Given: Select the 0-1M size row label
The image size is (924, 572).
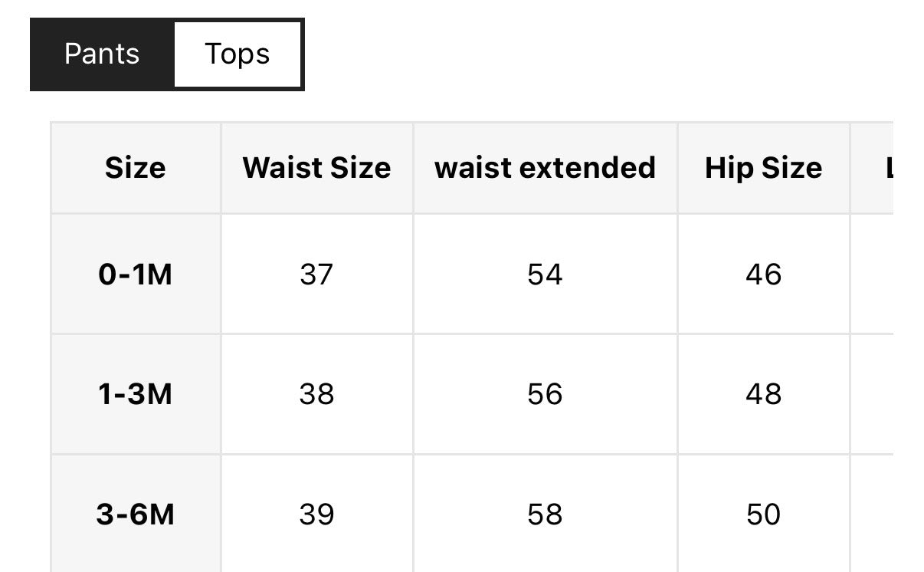Looking at the screenshot, I should coord(136,274).
